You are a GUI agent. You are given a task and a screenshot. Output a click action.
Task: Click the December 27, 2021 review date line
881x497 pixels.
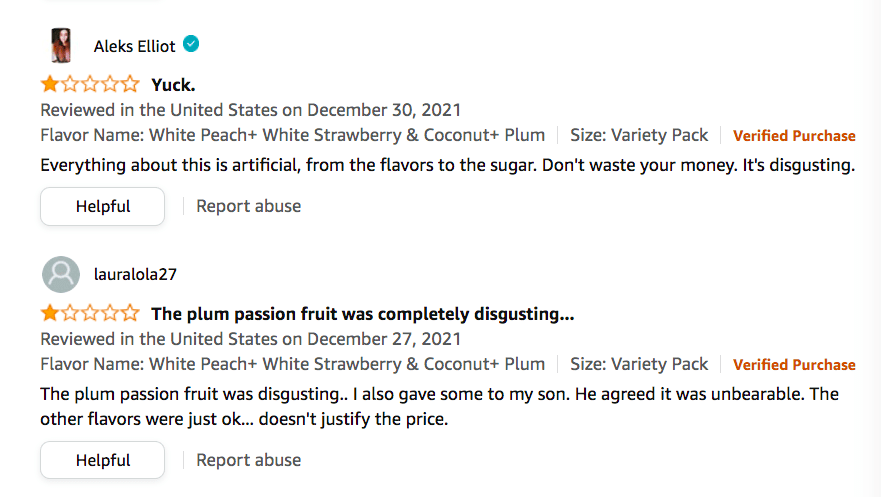pos(250,339)
